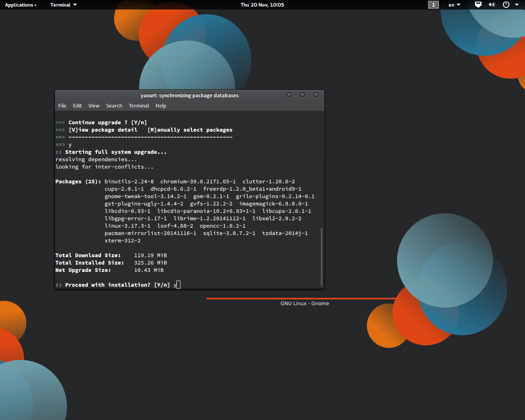Open the Terminal app menu in top bar
Viewport: 525px width, 420px height.
point(64,5)
